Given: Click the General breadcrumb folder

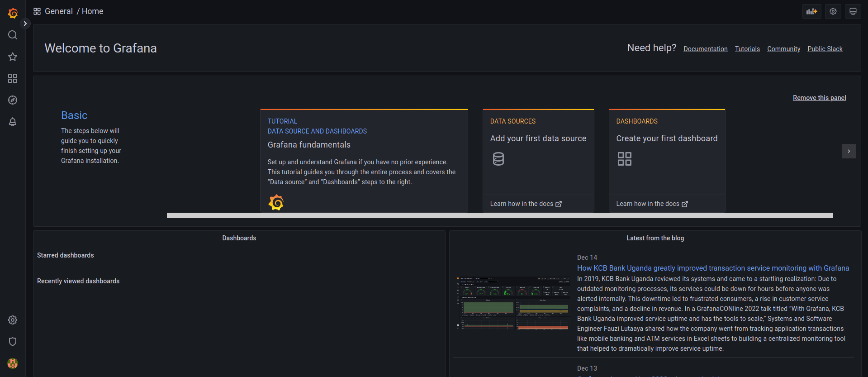Looking at the screenshot, I should [58, 11].
